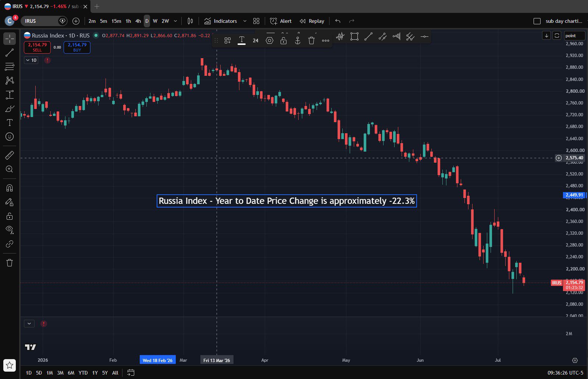Open the Fibonacci and Gann tools group

tap(10, 67)
